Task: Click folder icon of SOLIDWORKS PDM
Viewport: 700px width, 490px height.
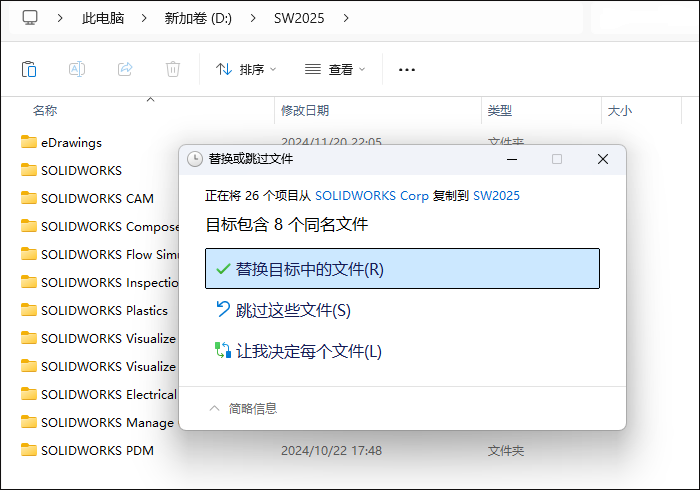Action: tap(29, 450)
